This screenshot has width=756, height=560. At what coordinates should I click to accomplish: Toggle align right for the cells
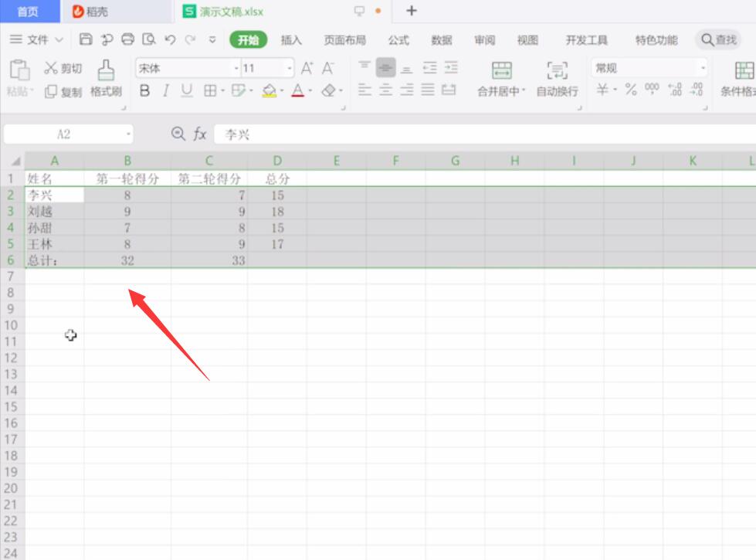[407, 90]
